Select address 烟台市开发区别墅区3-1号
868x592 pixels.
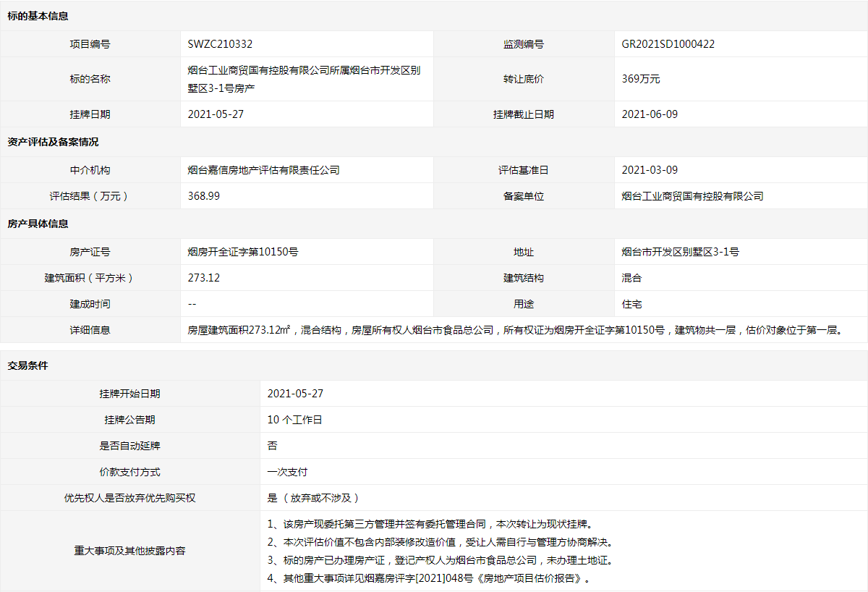click(x=681, y=252)
